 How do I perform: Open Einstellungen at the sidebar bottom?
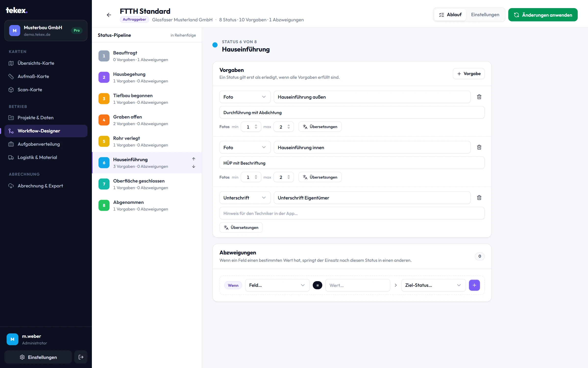point(38,357)
